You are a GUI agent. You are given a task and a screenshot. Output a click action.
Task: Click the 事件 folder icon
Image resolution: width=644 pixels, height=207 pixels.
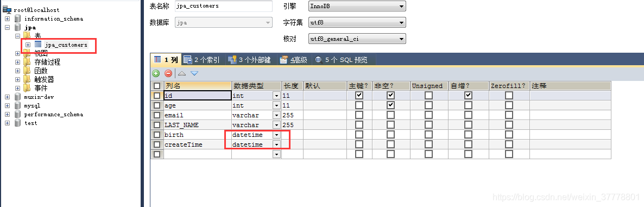[x=28, y=88]
